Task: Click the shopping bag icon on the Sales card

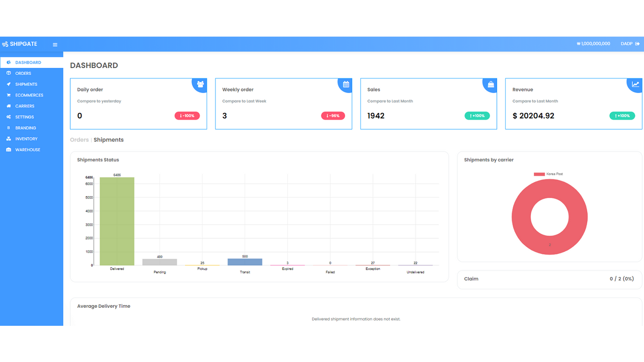Action: tap(490, 84)
